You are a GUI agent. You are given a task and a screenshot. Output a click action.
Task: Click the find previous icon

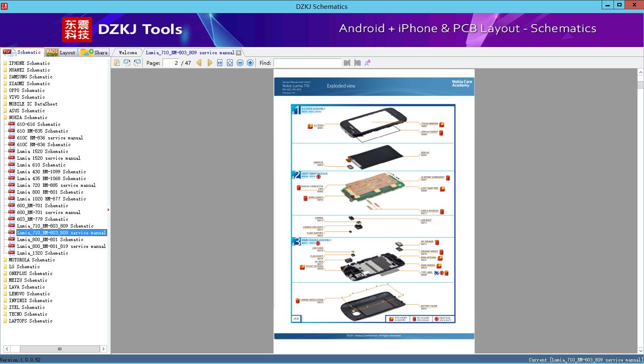tap(347, 63)
